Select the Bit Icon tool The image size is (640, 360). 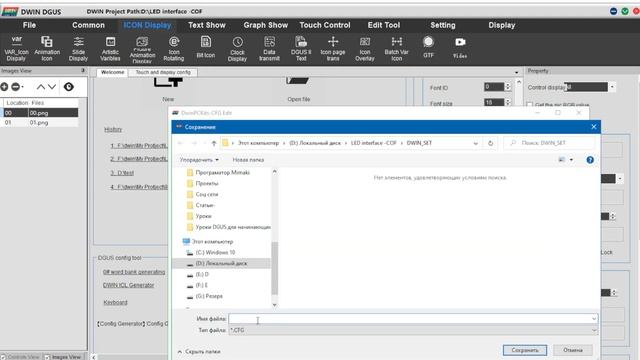(x=206, y=47)
